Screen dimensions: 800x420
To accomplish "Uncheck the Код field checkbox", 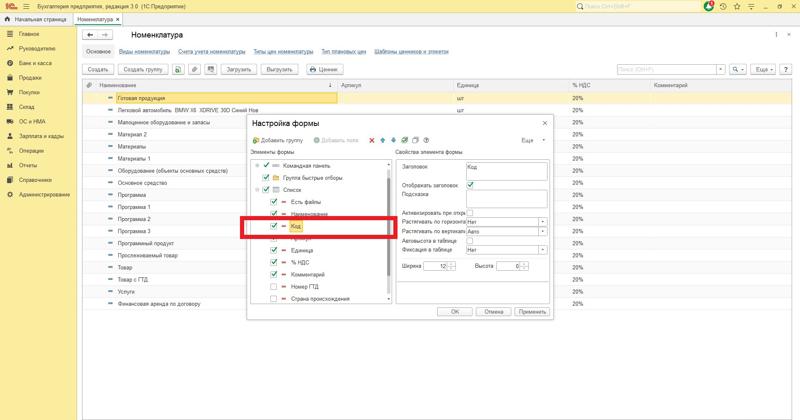I will point(274,226).
